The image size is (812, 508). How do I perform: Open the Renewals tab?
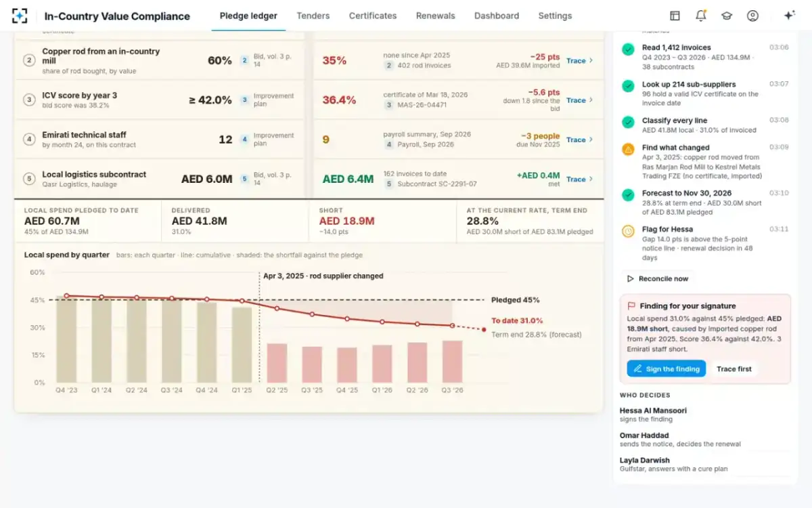436,16
